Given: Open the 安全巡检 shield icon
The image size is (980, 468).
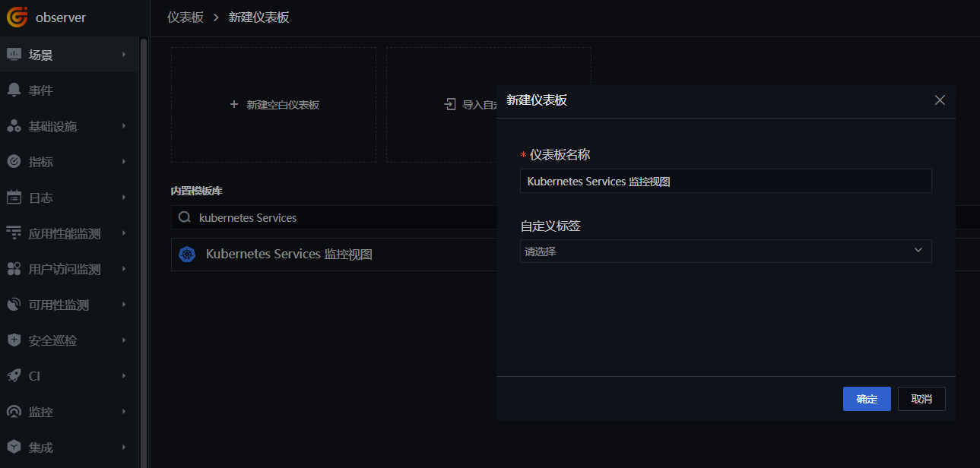Looking at the screenshot, I should point(14,340).
